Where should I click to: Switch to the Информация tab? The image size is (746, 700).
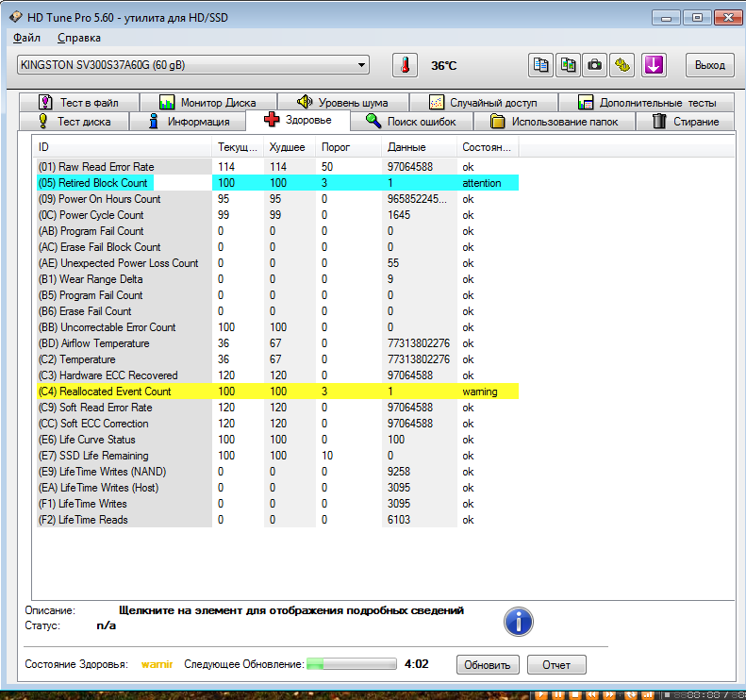[x=189, y=122]
